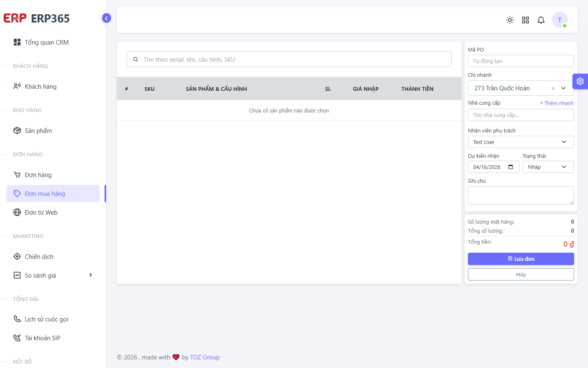Focus the Tìm nhà cung cấp field
This screenshot has width=588, height=368.
click(521, 115)
